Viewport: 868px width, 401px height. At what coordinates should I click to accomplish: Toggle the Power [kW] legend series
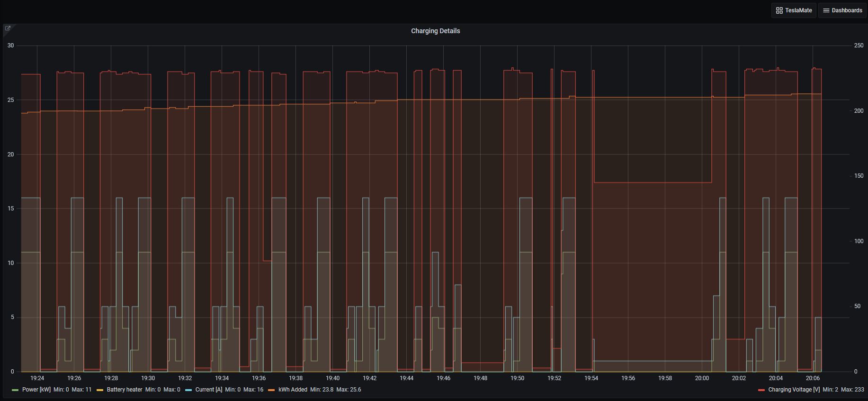click(36, 390)
